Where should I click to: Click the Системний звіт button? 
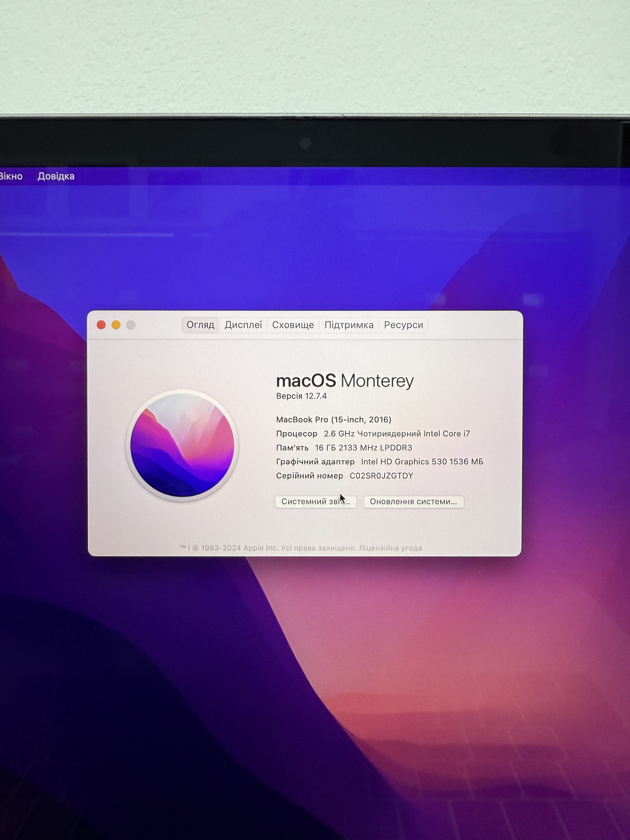click(316, 502)
